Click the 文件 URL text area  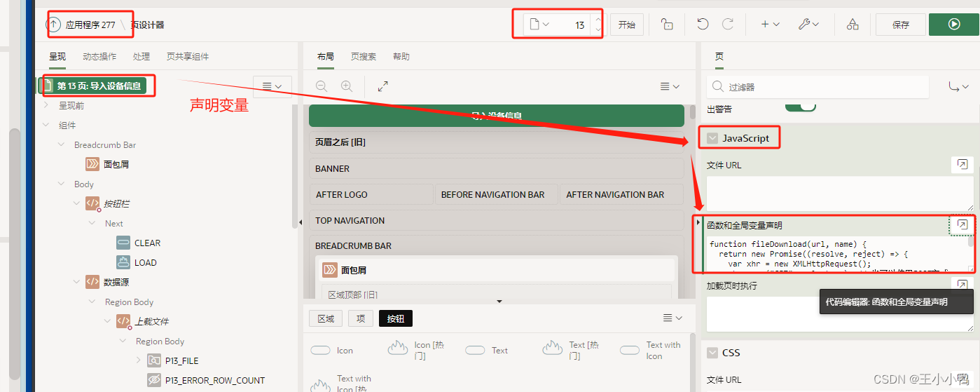click(x=840, y=194)
